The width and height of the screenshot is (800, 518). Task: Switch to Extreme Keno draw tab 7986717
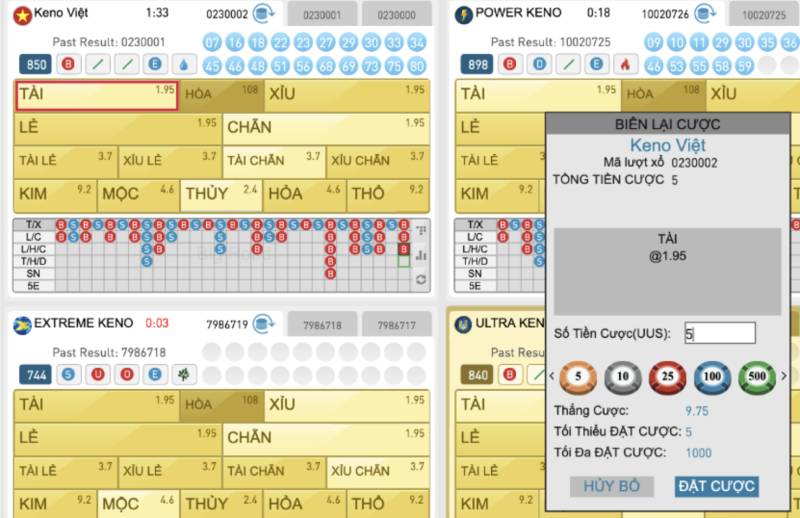[x=396, y=325]
